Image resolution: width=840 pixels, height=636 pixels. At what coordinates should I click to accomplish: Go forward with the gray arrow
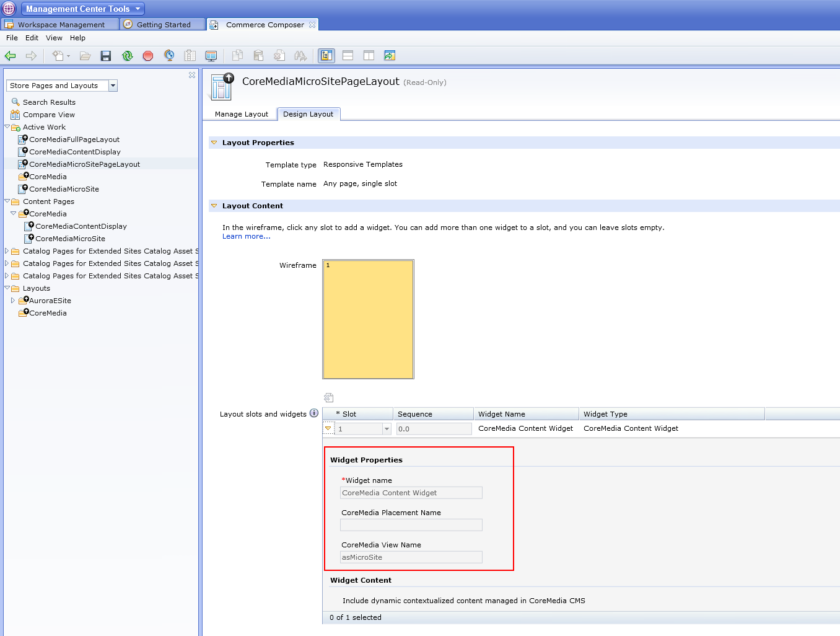31,56
